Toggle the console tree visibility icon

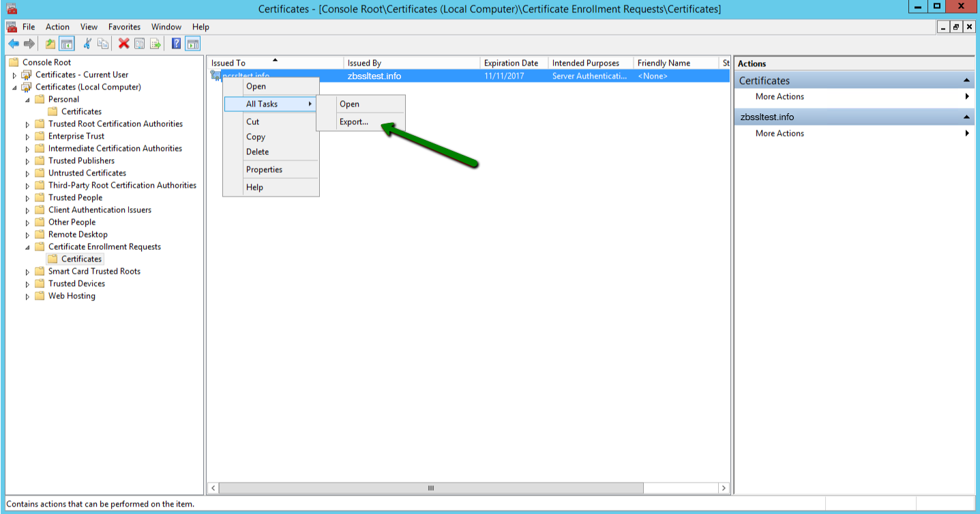[x=65, y=43]
